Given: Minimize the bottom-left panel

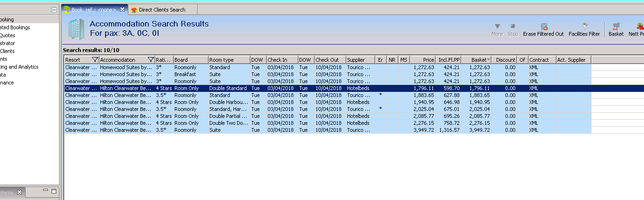Looking at the screenshot, I should 46,190.
